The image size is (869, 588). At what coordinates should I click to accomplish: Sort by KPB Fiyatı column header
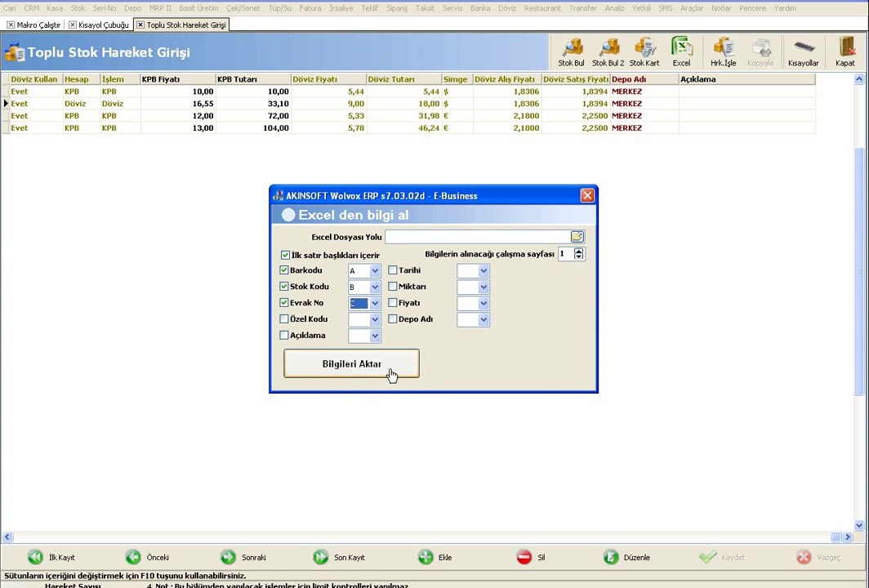click(x=177, y=79)
